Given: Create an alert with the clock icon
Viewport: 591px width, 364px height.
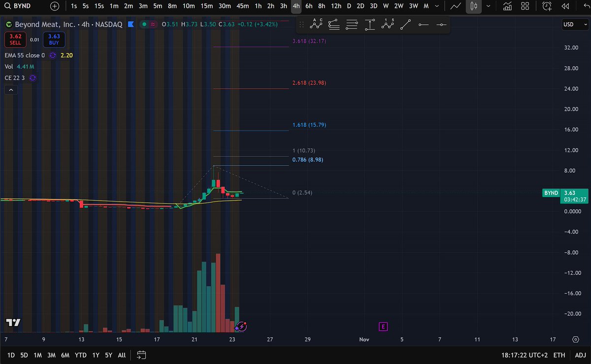Looking at the screenshot, I should click(547, 6).
